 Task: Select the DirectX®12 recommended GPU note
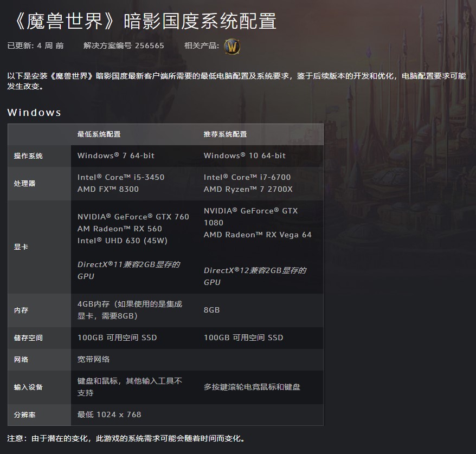pos(255,276)
